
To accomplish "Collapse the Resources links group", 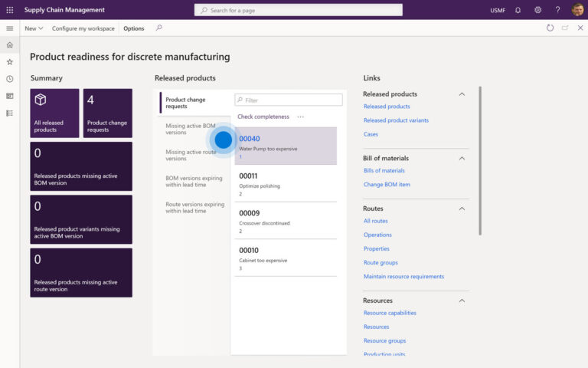I will 462,301.
